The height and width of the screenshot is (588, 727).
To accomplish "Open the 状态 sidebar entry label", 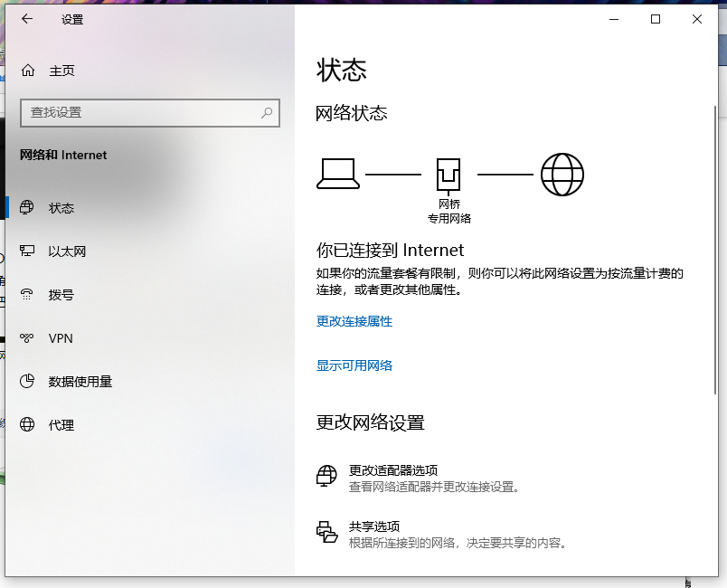I will click(x=61, y=208).
